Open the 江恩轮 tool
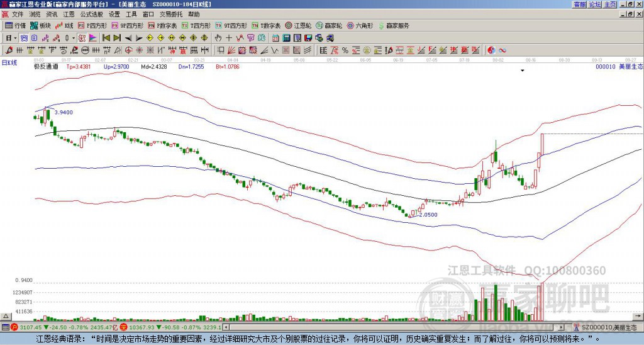The width and height of the screenshot is (644, 345). pos(298,25)
